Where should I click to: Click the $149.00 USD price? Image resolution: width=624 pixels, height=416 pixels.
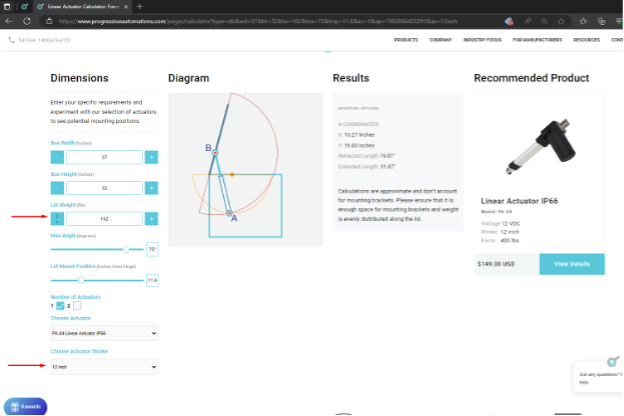tap(496, 264)
